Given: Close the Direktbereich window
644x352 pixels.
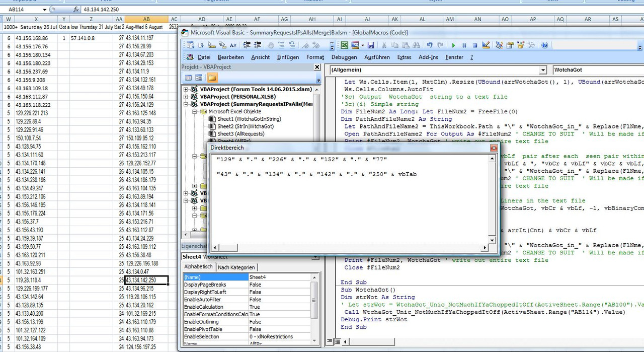Looking at the screenshot, I should coord(494,148).
